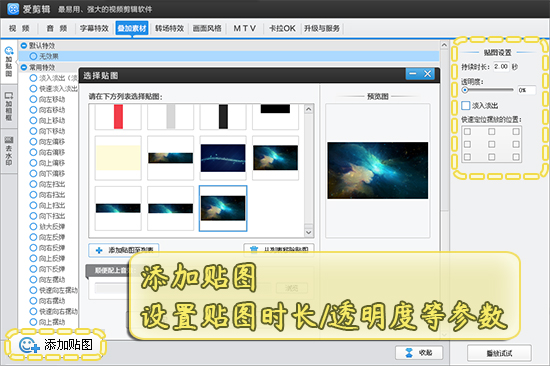Select the 向右移动 effect
The width and height of the screenshot is (550, 366).
[47, 110]
